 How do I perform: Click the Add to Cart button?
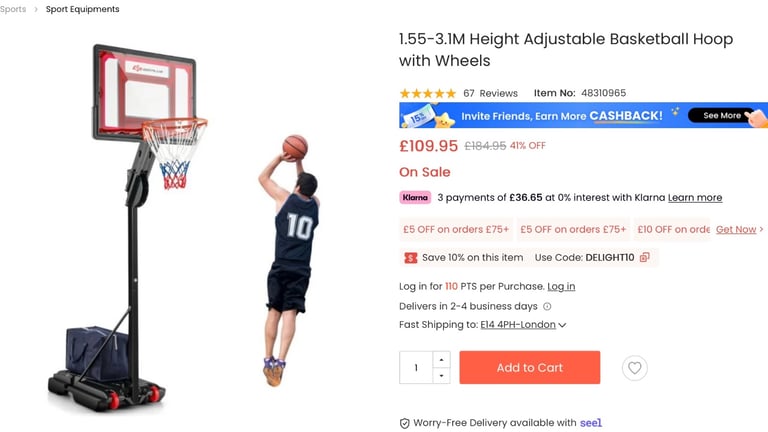click(x=529, y=367)
